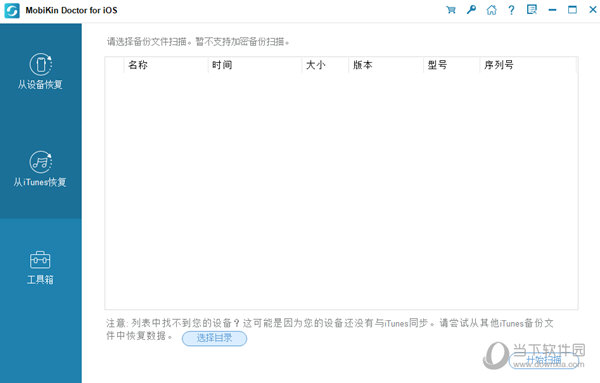Maximize the MobiKin window

point(572,10)
